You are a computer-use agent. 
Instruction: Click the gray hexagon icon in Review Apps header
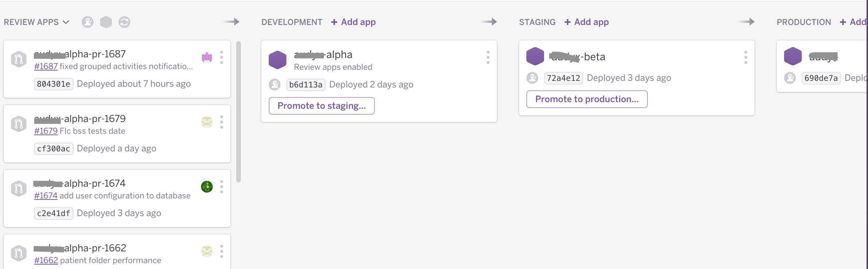[106, 22]
